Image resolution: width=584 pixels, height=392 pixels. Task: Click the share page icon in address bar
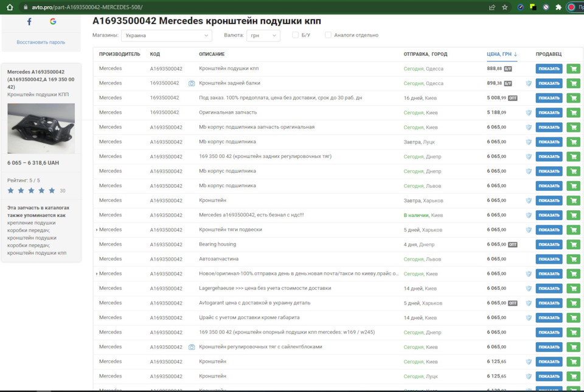(x=492, y=7)
